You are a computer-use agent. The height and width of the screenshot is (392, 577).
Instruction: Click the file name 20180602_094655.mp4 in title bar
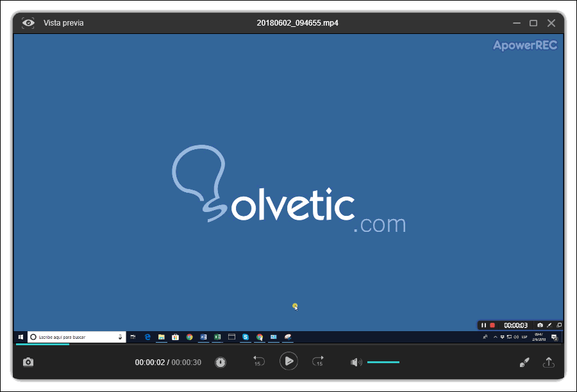[x=297, y=23]
